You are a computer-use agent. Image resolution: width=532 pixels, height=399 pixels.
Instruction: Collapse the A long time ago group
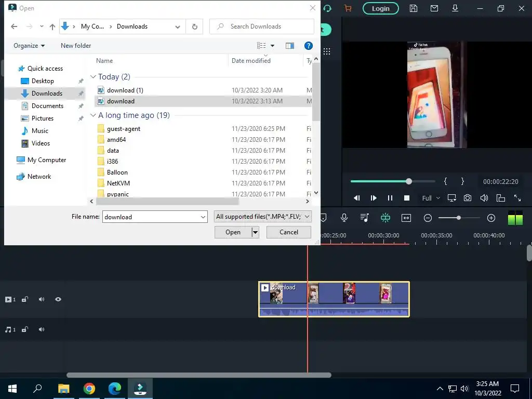tap(93, 115)
